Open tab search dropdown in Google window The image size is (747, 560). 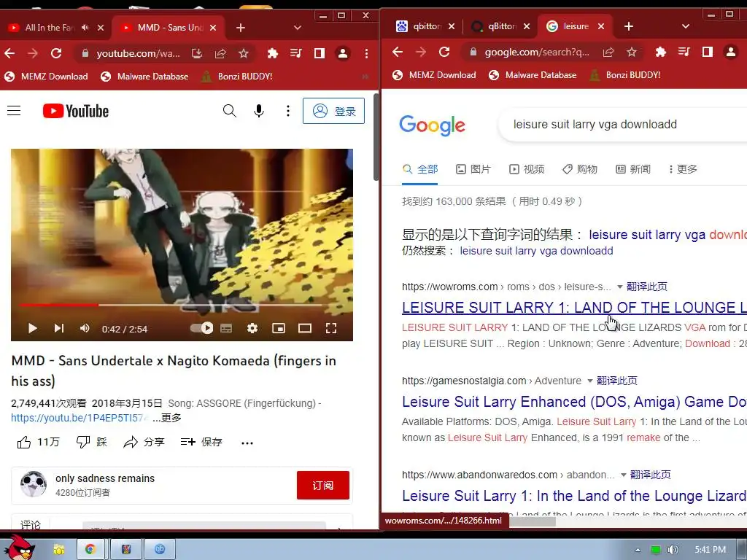click(686, 26)
